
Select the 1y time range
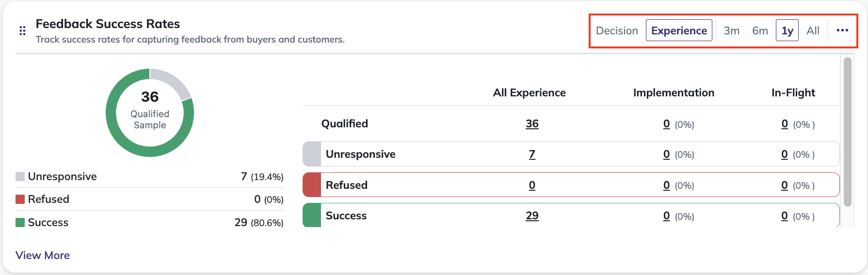point(787,31)
